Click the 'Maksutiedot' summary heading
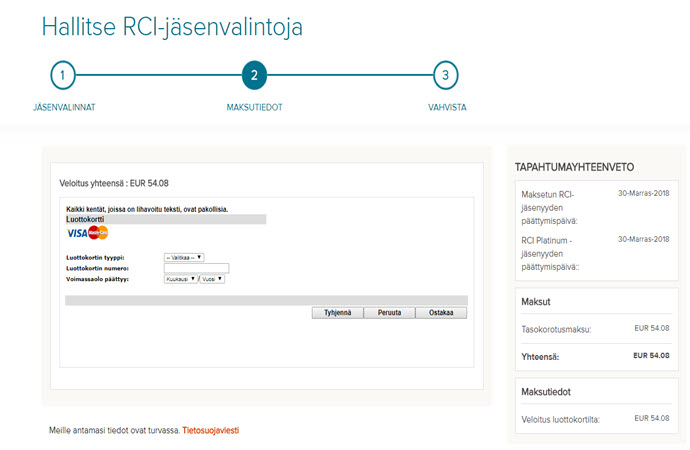This screenshot has width=690, height=450. pyautogui.click(x=546, y=392)
